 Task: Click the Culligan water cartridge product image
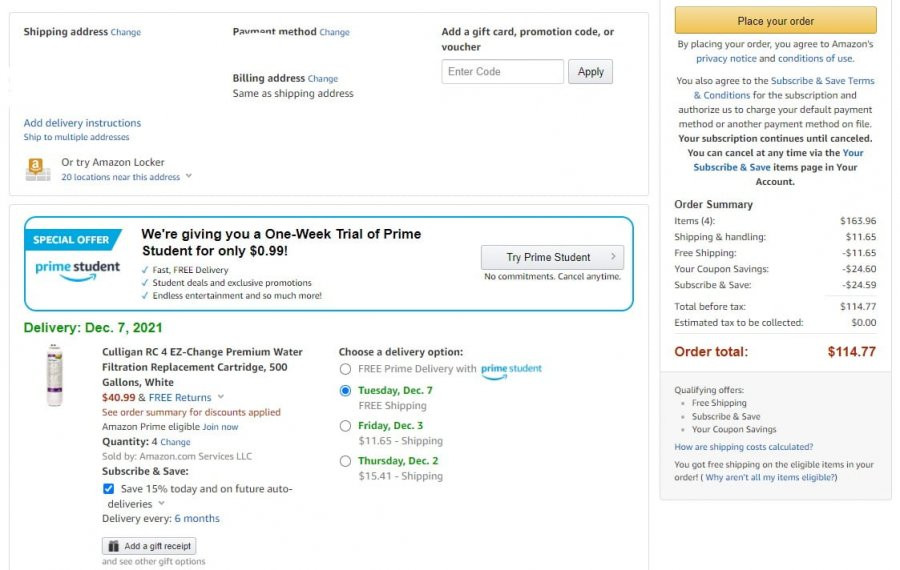(55, 375)
